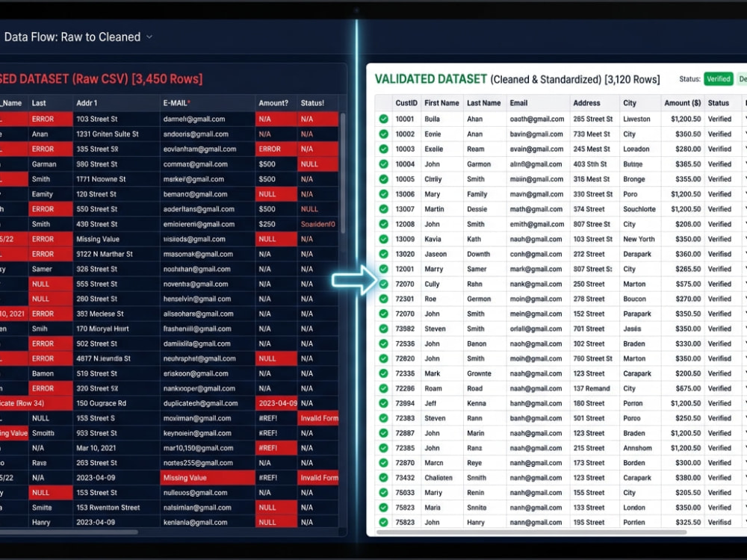
Task: Select the '137 Remand' address cell
Action: pyautogui.click(x=594, y=388)
